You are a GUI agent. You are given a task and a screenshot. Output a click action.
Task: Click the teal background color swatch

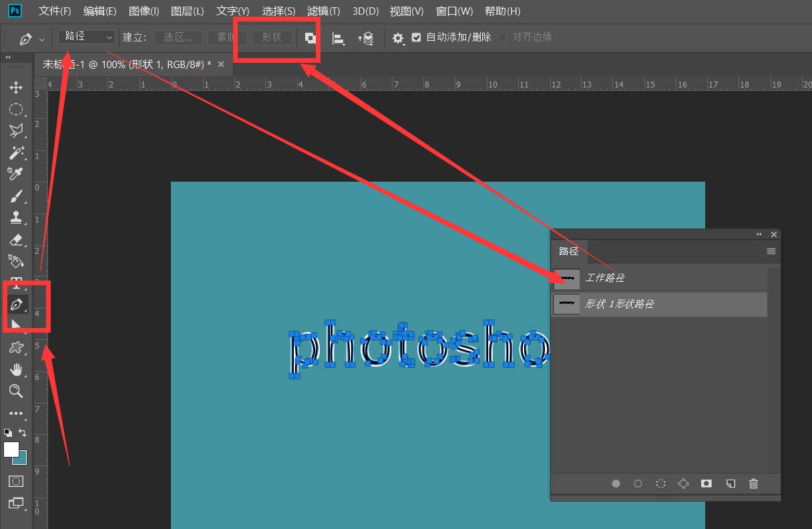(22, 460)
